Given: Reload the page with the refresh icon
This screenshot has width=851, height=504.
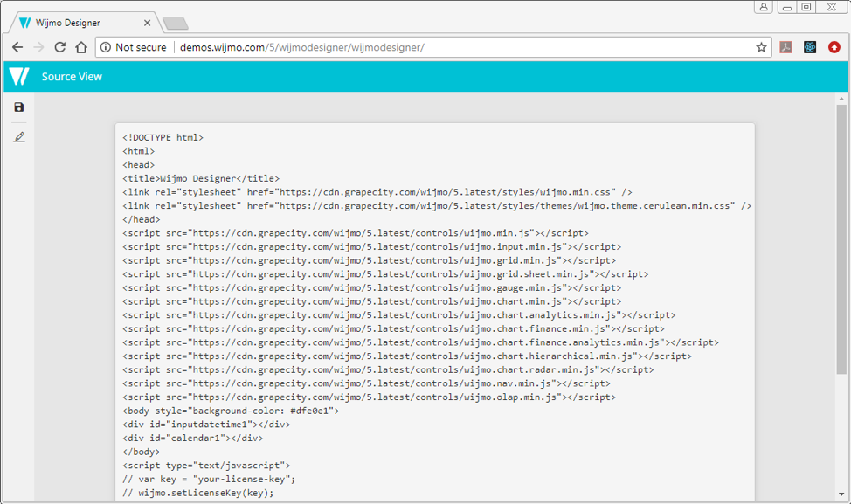Looking at the screenshot, I should pyautogui.click(x=59, y=47).
